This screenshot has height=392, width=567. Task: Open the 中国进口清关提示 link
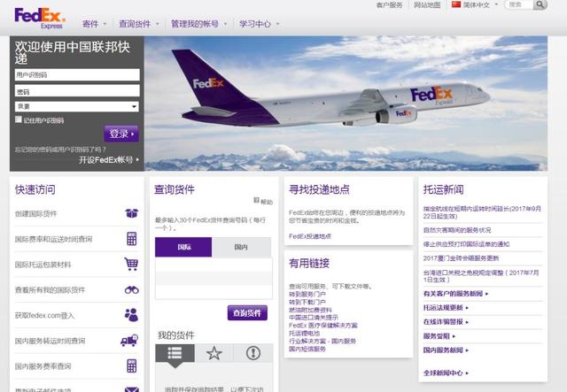point(313,318)
